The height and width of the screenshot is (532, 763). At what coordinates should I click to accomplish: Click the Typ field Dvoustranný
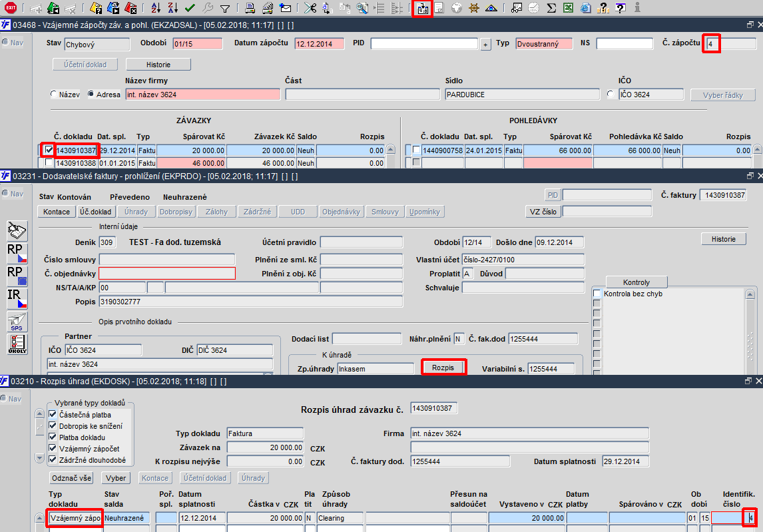tap(544, 44)
